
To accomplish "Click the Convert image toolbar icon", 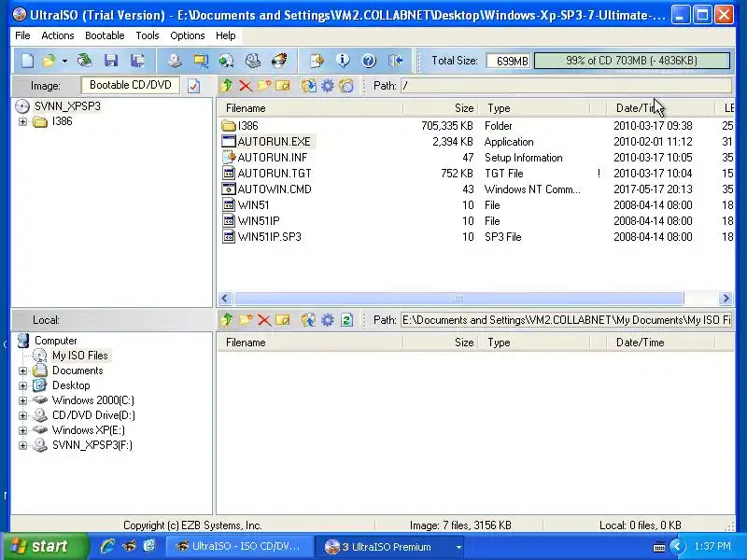I will pyautogui.click(x=226, y=61).
